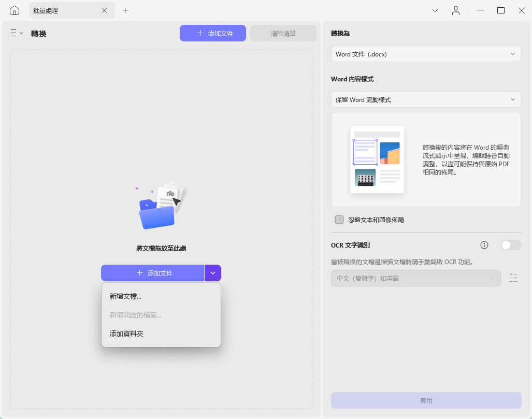This screenshot has height=419, width=532.
Task: Maximize the window
Action: coord(501,10)
